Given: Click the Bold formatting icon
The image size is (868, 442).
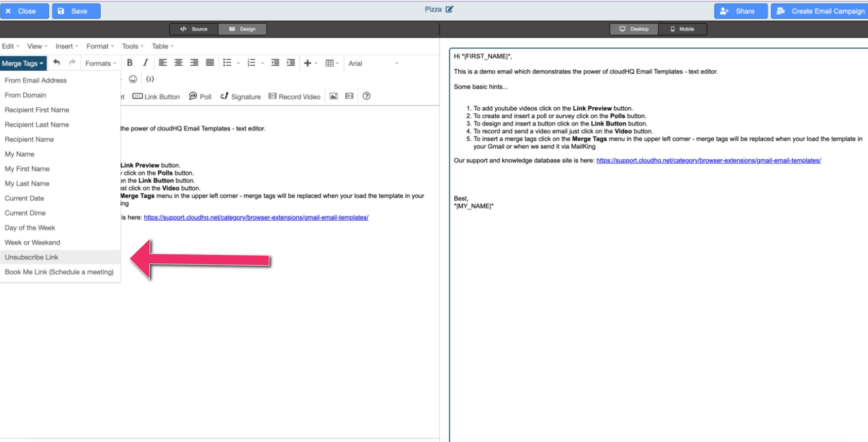Looking at the screenshot, I should 129,63.
